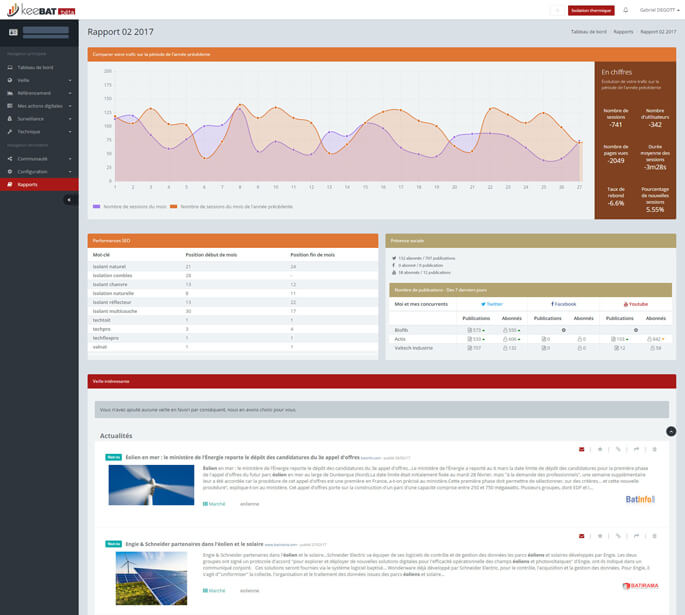Click Marché tag under Éolien en mer article
The image size is (685, 615).
[214, 504]
